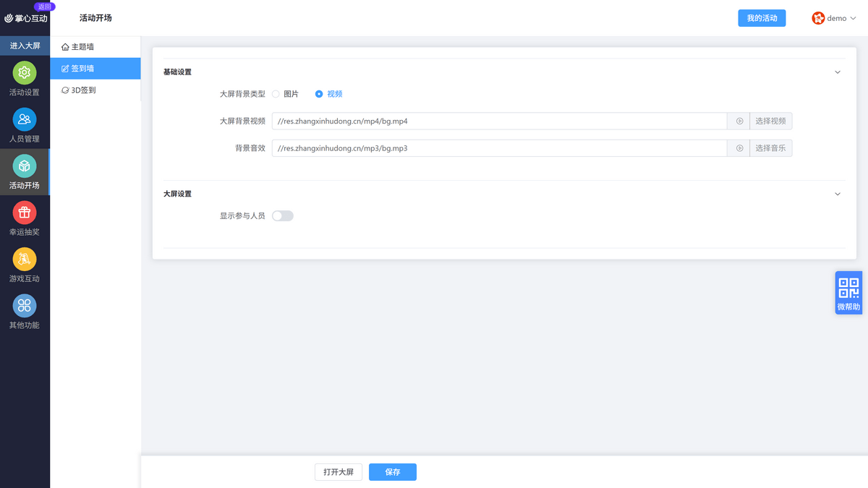Save settings with the 保存 button
Viewport: 868px width, 488px height.
pos(393,472)
